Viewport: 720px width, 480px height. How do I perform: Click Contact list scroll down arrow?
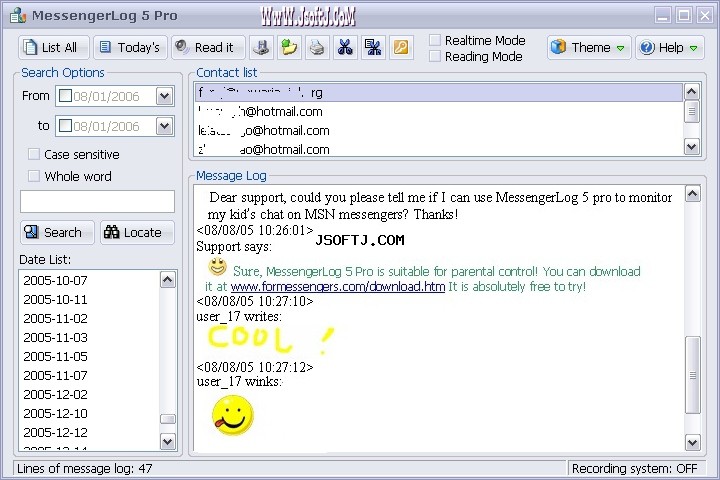point(692,147)
